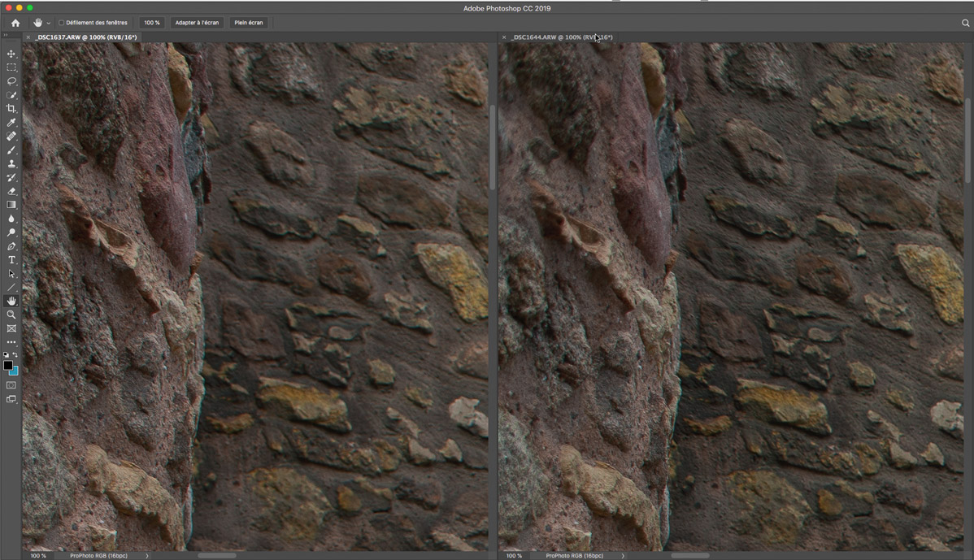Click the 'Adapter à l'écran' button
Viewport: 974px width, 560px height.
197,23
